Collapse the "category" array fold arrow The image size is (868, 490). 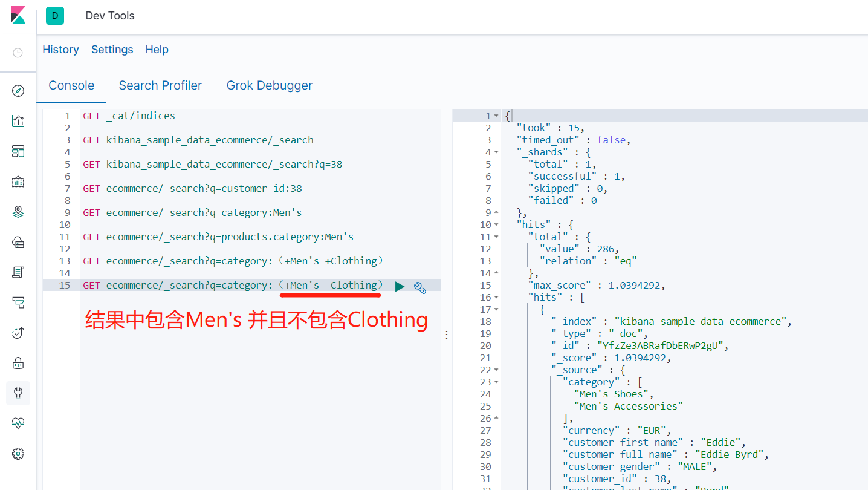coord(497,382)
